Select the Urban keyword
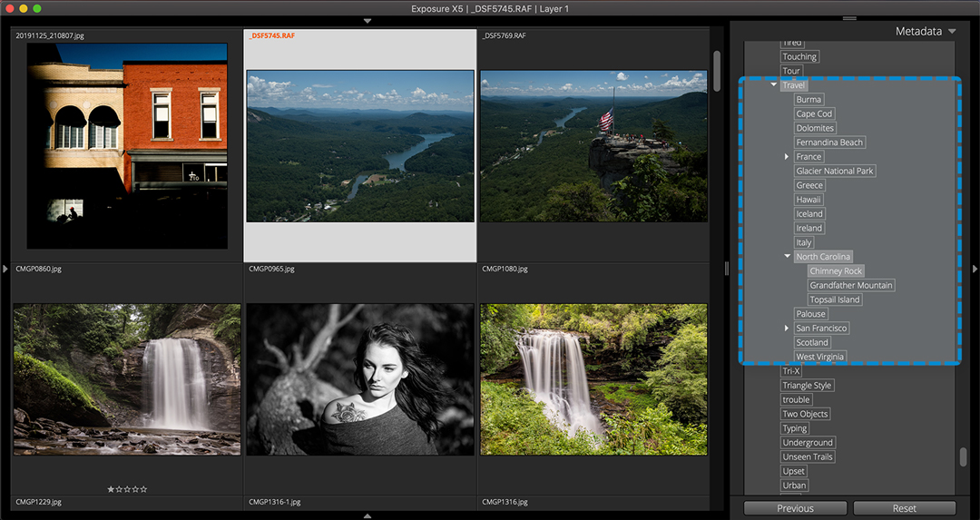The height and width of the screenshot is (520, 980). click(794, 486)
